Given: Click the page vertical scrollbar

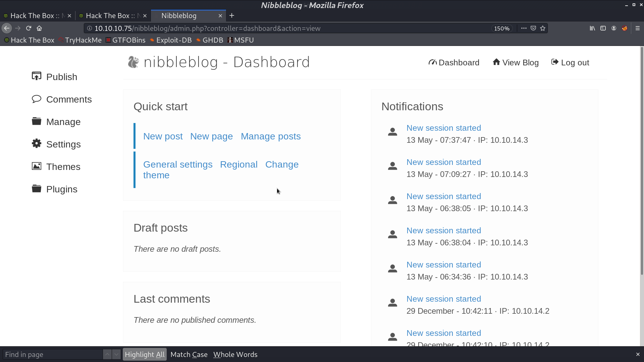Looking at the screenshot, I should (642, 161).
